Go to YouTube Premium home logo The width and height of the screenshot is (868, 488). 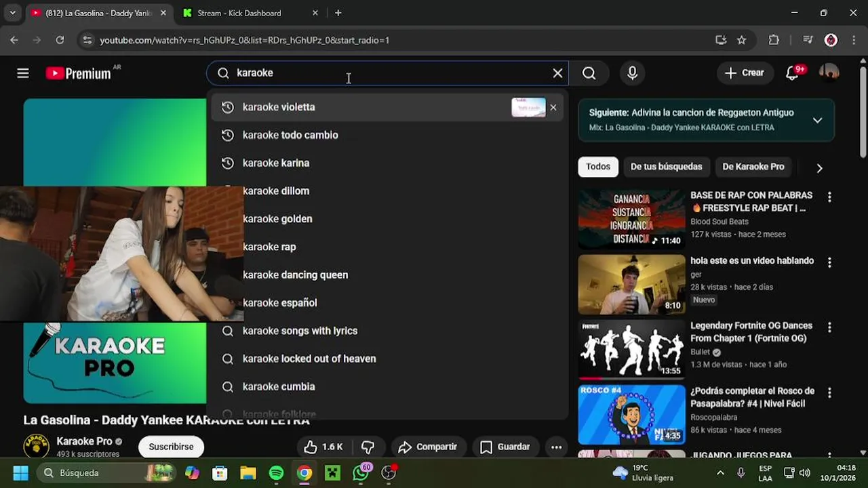(x=78, y=73)
